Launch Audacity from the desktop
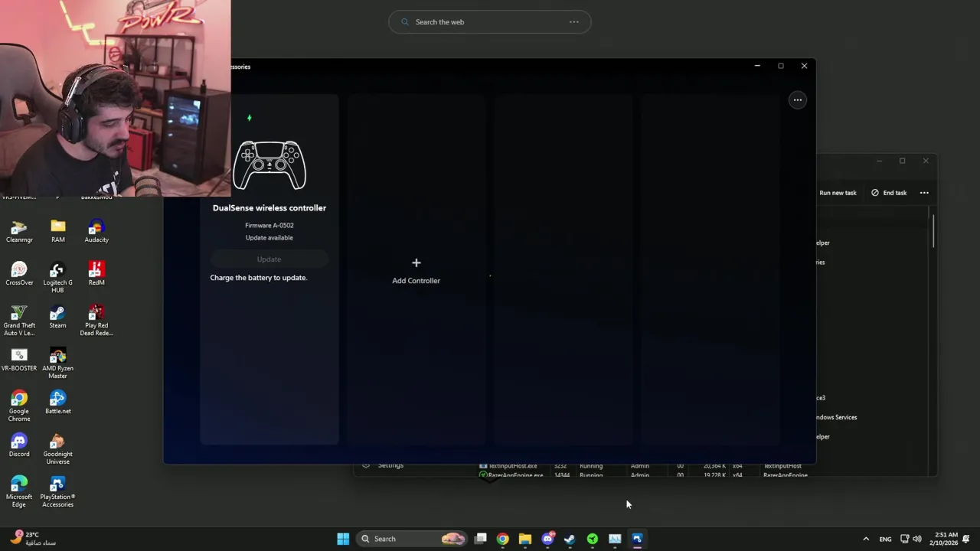 tap(96, 231)
